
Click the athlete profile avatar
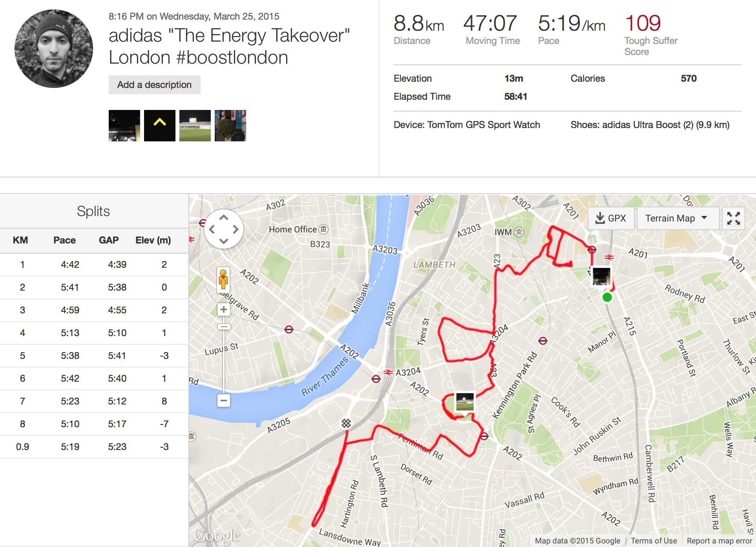click(x=54, y=49)
